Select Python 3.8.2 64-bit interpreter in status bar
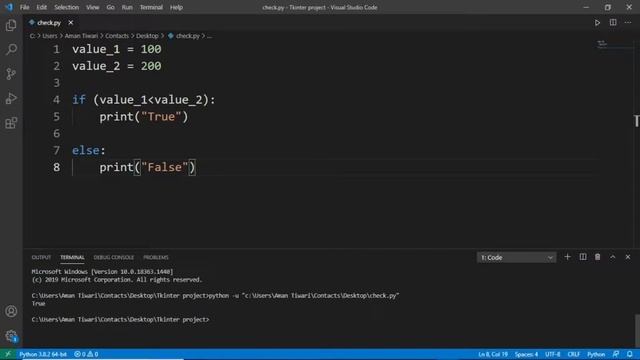Viewport: 640px width, 360px height. (43, 354)
